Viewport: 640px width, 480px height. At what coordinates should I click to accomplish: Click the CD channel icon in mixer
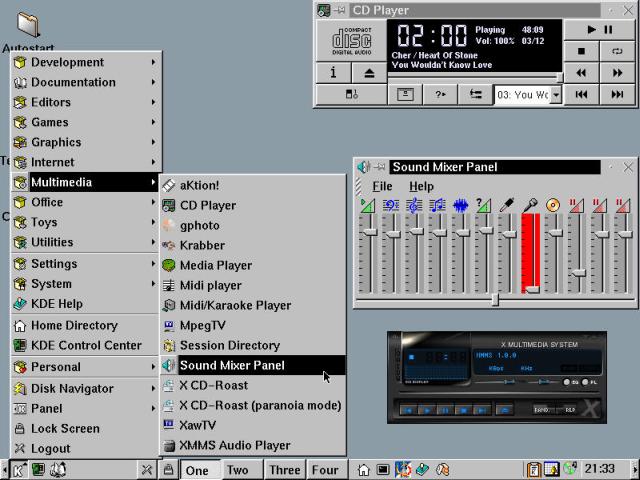[x=553, y=205]
